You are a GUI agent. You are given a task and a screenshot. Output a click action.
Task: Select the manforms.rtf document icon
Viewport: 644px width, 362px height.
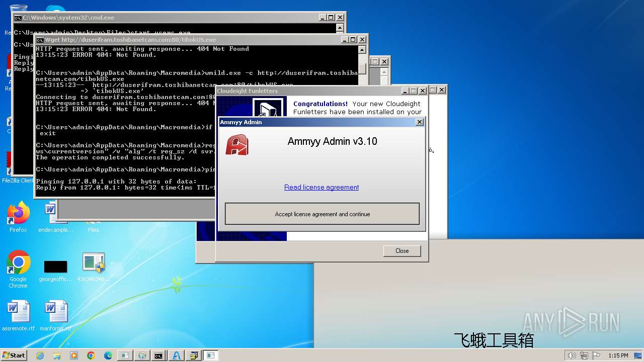pyautogui.click(x=55, y=316)
